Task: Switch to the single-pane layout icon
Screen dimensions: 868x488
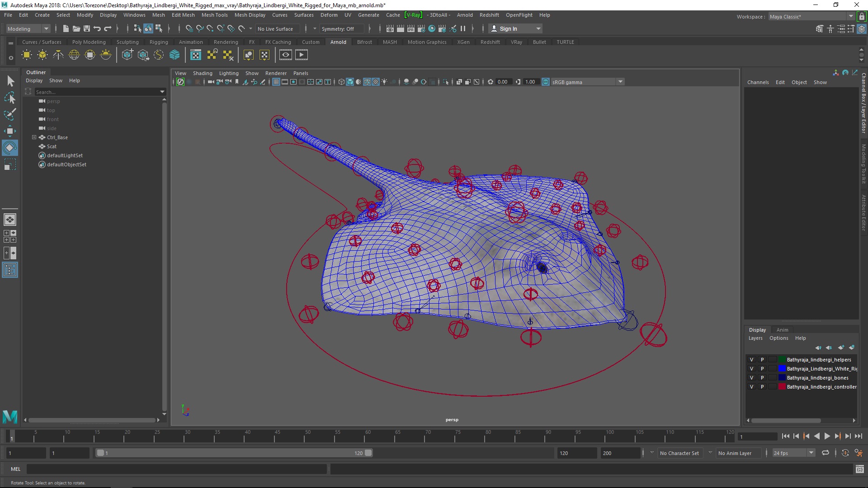Action: 9,220
